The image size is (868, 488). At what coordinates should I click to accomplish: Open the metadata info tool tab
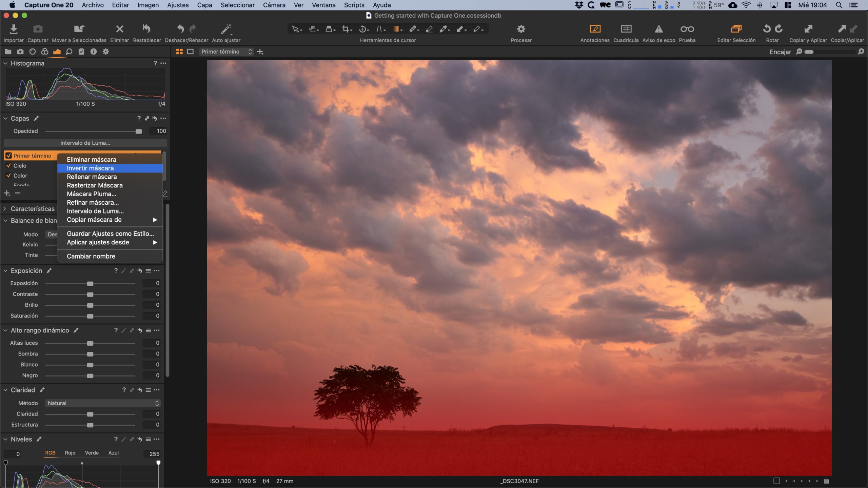pos(94,52)
